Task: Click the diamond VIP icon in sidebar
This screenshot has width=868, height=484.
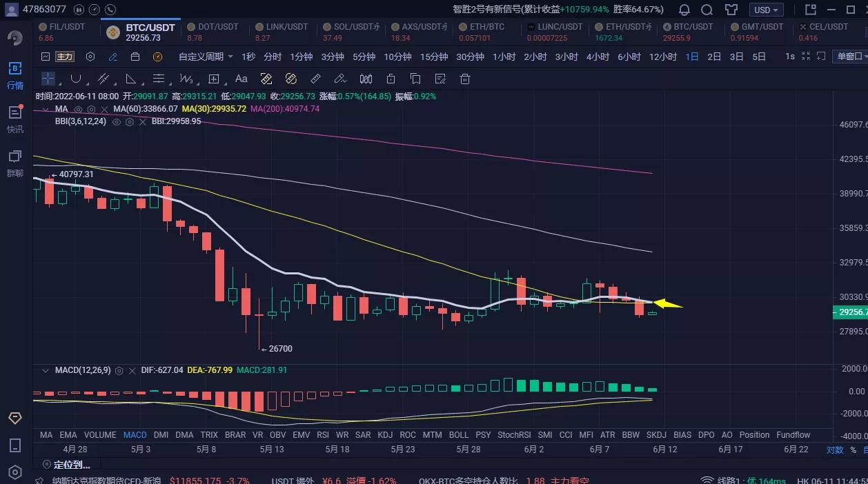Action: pyautogui.click(x=15, y=419)
